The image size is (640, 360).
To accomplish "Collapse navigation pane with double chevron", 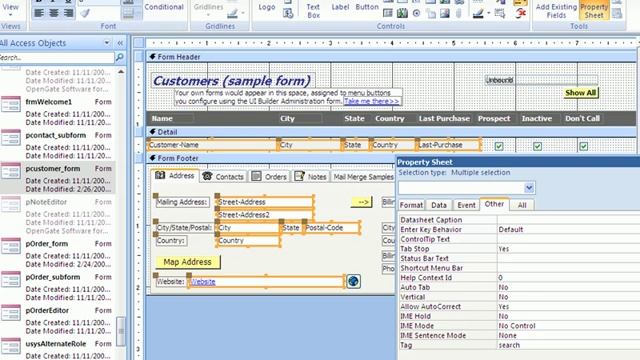I will pyautogui.click(x=120, y=43).
